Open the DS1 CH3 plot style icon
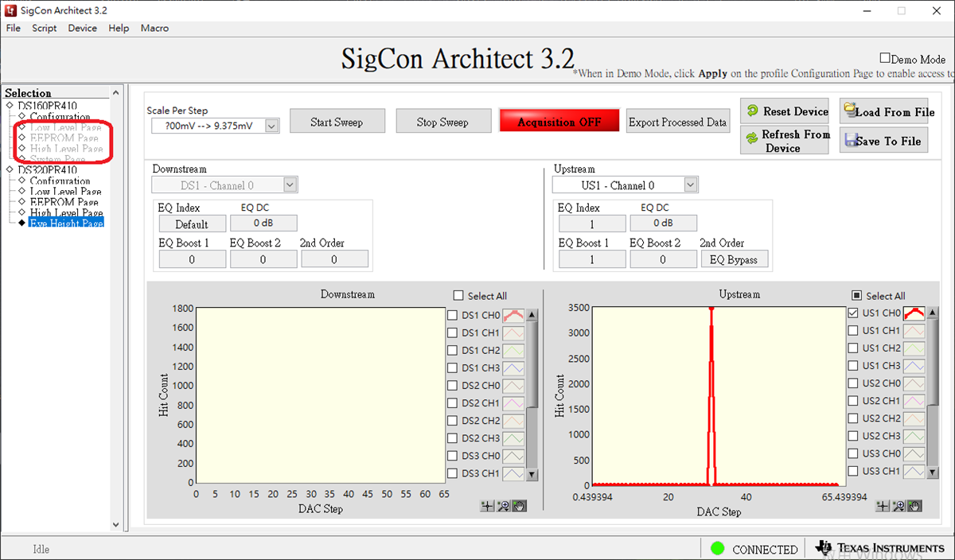This screenshot has width=955, height=560. tap(513, 367)
